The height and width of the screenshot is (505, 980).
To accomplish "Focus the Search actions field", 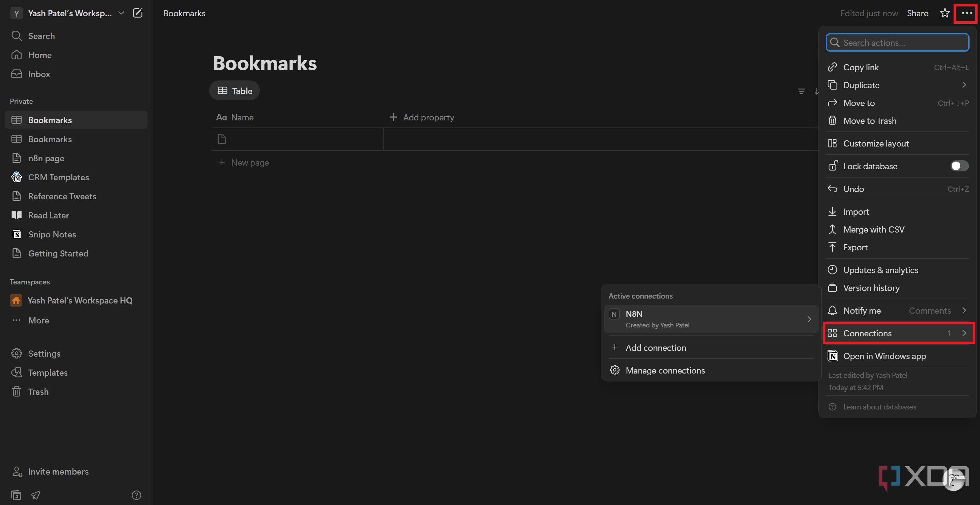I will 897,42.
